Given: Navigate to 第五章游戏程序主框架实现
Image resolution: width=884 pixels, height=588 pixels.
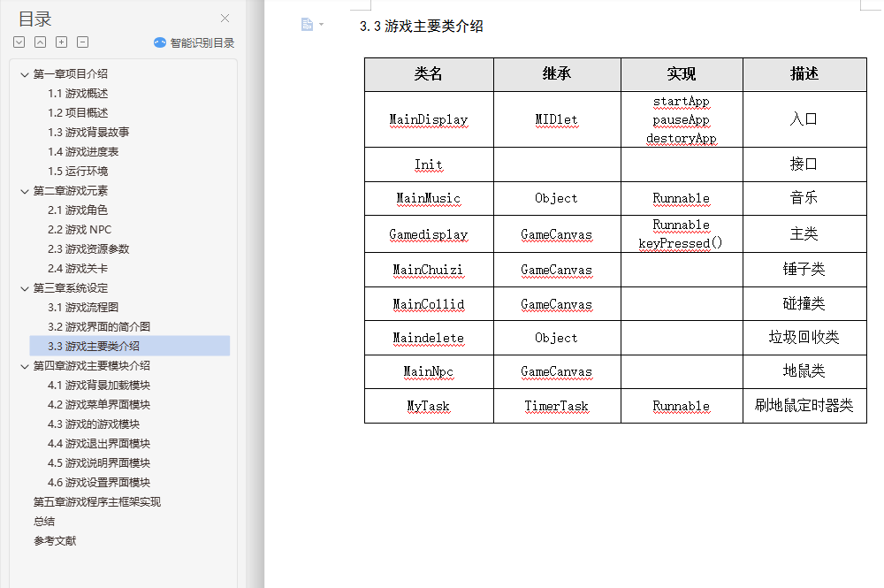Looking at the screenshot, I should (x=97, y=501).
